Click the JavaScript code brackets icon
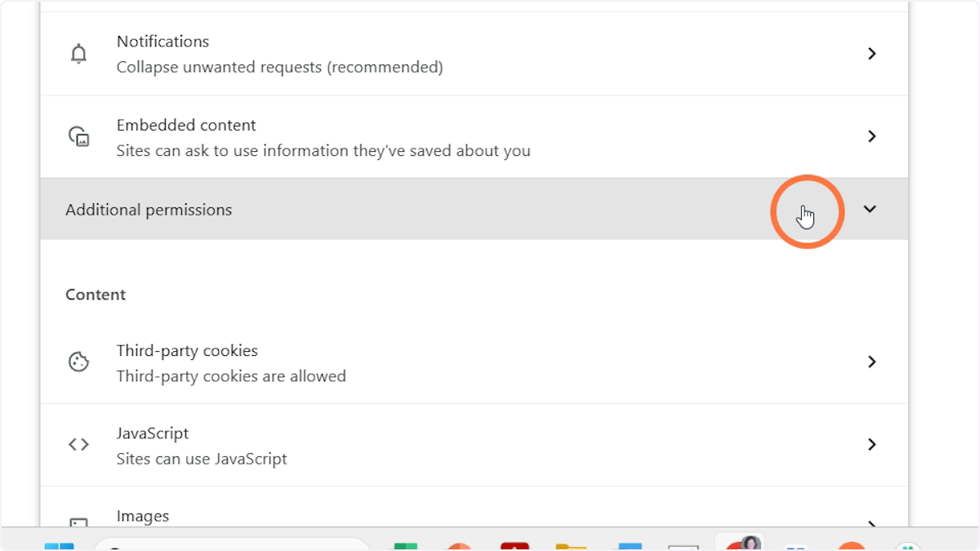The width and height of the screenshot is (980, 551). coord(78,445)
